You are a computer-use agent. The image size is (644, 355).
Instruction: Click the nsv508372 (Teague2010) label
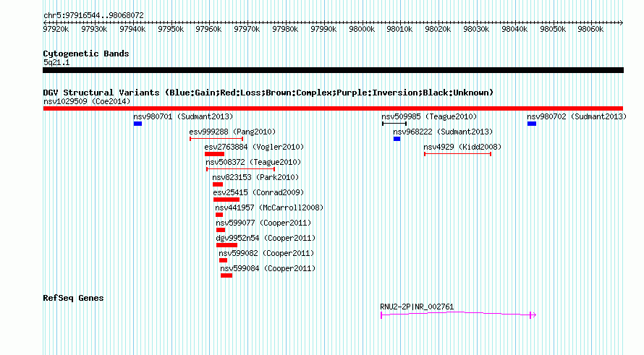click(x=253, y=162)
